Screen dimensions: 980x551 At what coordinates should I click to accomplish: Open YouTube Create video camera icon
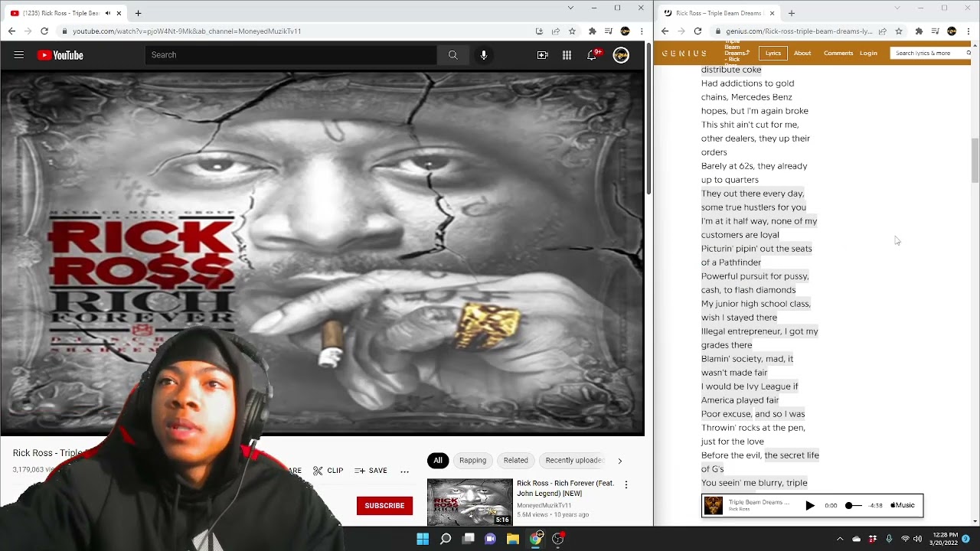tap(542, 55)
